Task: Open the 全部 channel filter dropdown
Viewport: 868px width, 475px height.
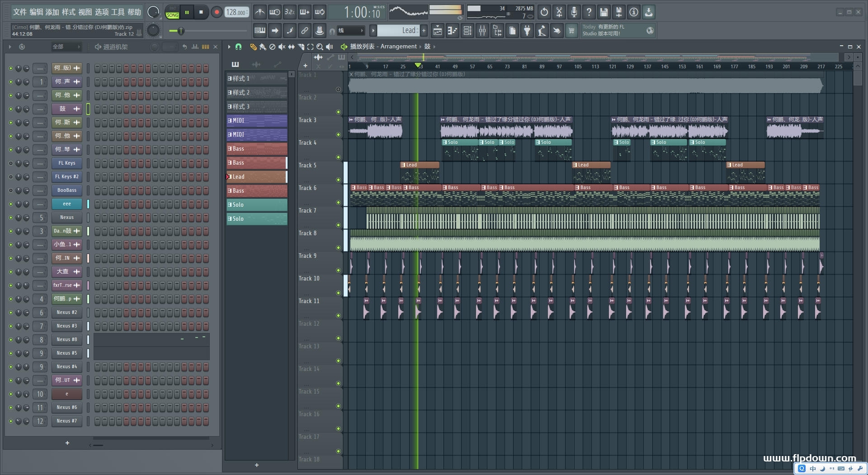Action: (66, 47)
